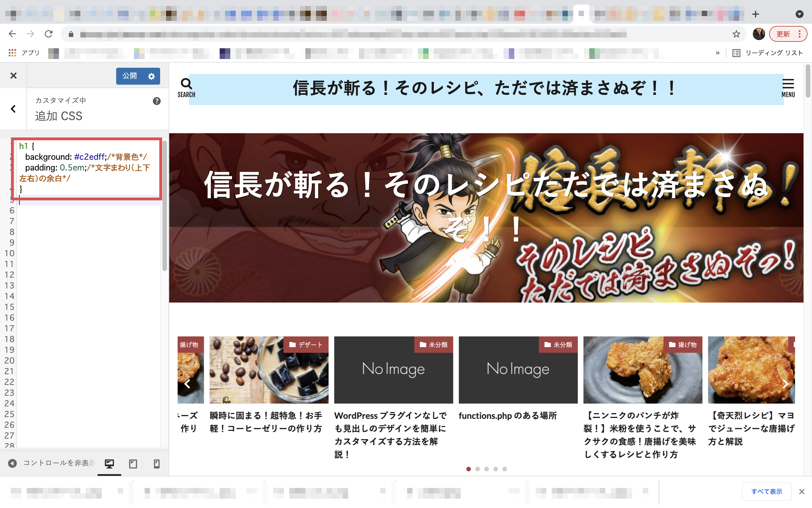The width and height of the screenshot is (812, 508).
Task: Open the ニンニクのパンチ karaage article title
Action: 640,435
